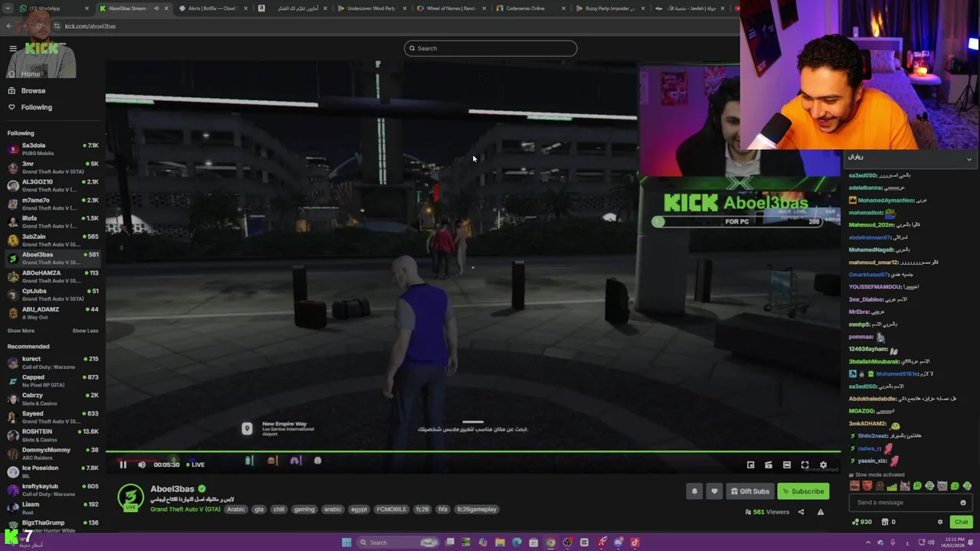Open 3mr channel in following list
This screenshot has width=980, height=551.
(x=52, y=167)
